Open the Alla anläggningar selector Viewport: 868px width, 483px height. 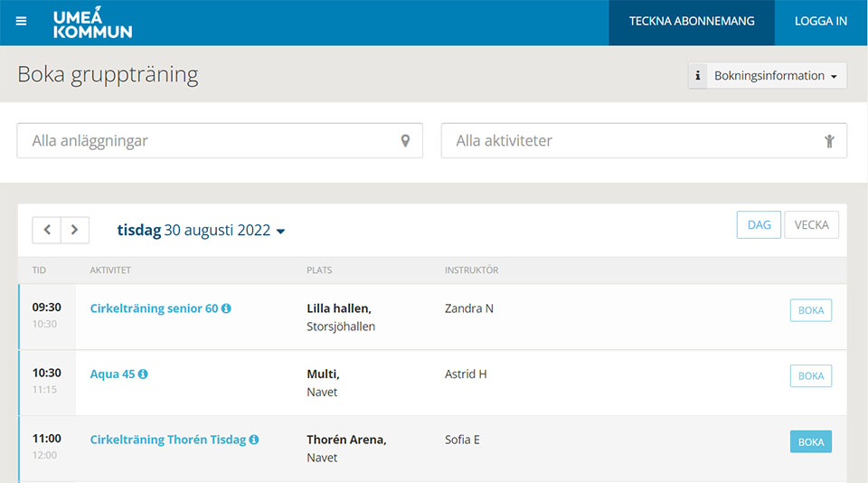(220, 141)
